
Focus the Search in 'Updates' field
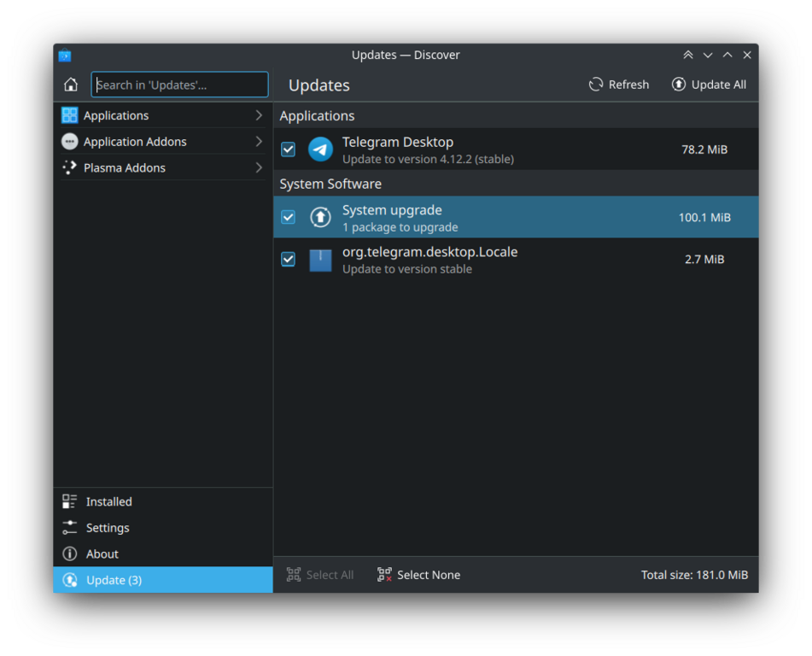click(179, 85)
